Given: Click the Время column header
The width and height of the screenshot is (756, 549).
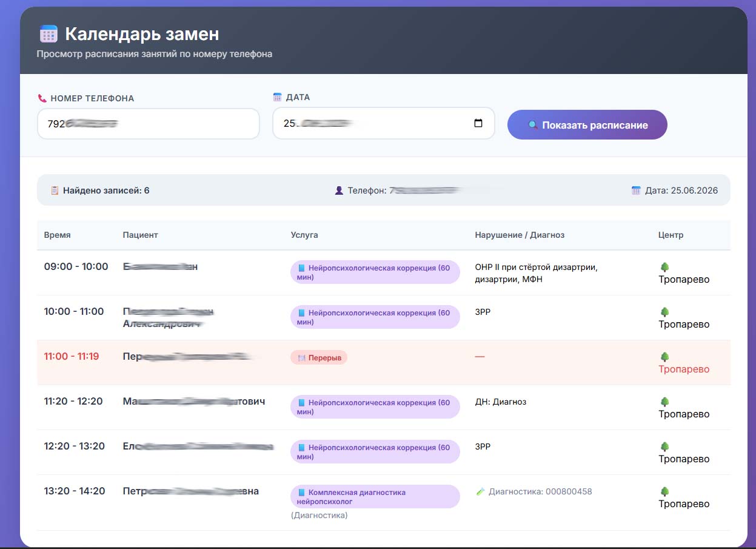Looking at the screenshot, I should [57, 235].
